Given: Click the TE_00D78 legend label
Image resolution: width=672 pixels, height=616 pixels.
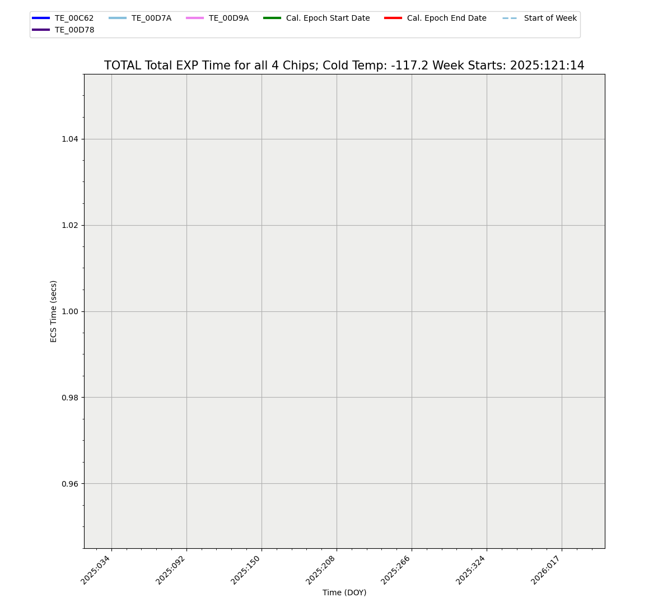Looking at the screenshot, I should [x=74, y=30].
